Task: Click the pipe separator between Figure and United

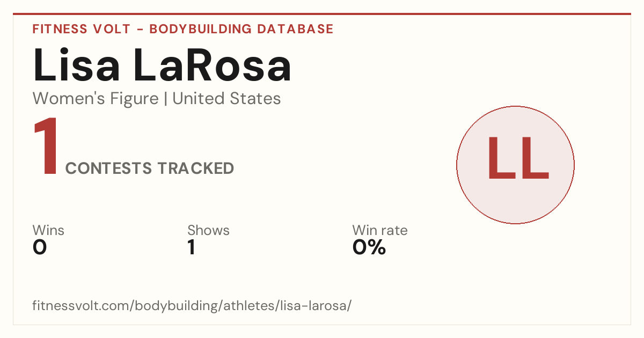Action: tap(165, 99)
